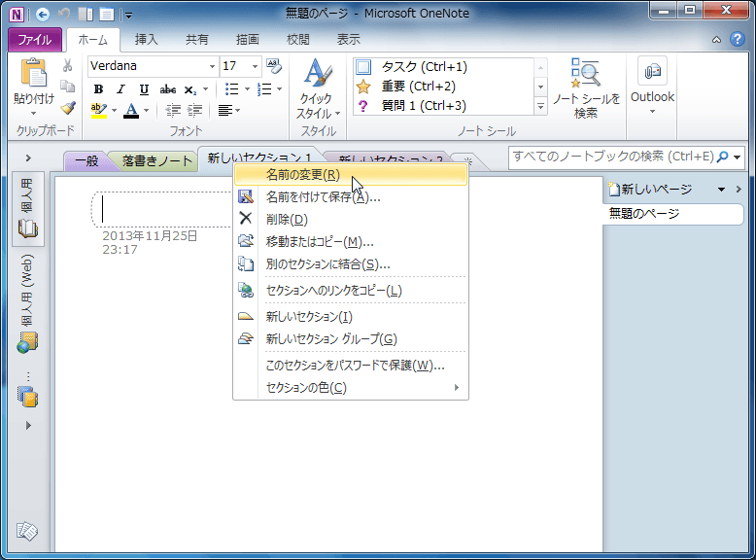The width and height of the screenshot is (756, 560).
Task: Click the decrease indent icon
Action: tap(173, 111)
